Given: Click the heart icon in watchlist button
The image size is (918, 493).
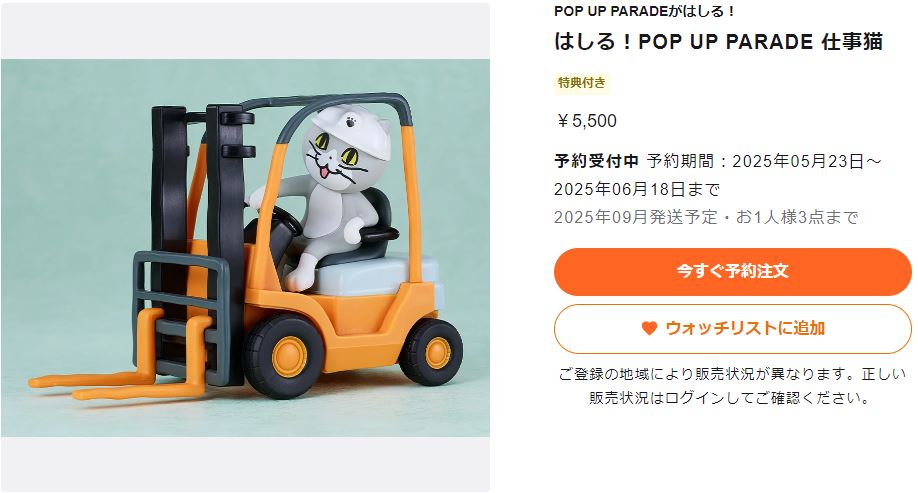Looking at the screenshot, I should pos(649,328).
